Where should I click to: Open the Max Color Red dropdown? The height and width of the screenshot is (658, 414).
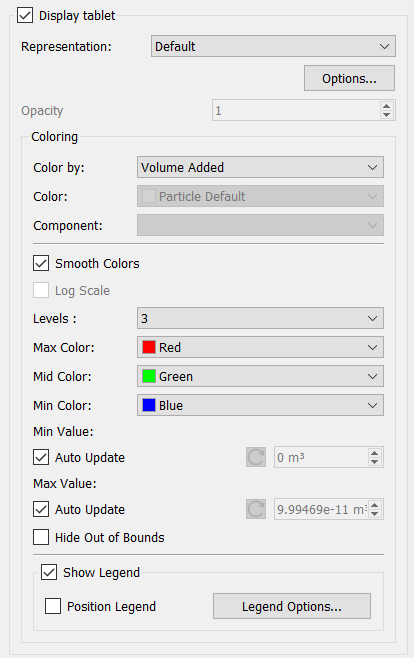point(260,347)
